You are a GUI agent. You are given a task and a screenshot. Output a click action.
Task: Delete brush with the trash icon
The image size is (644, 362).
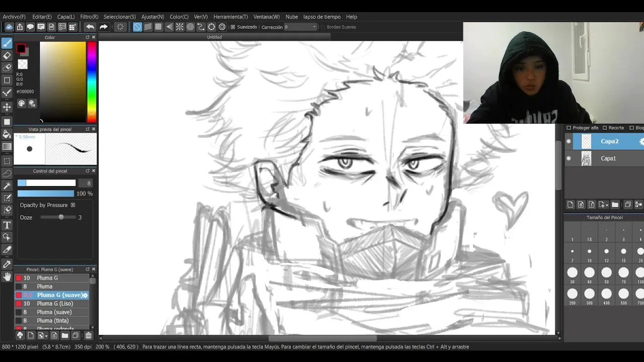(x=89, y=335)
